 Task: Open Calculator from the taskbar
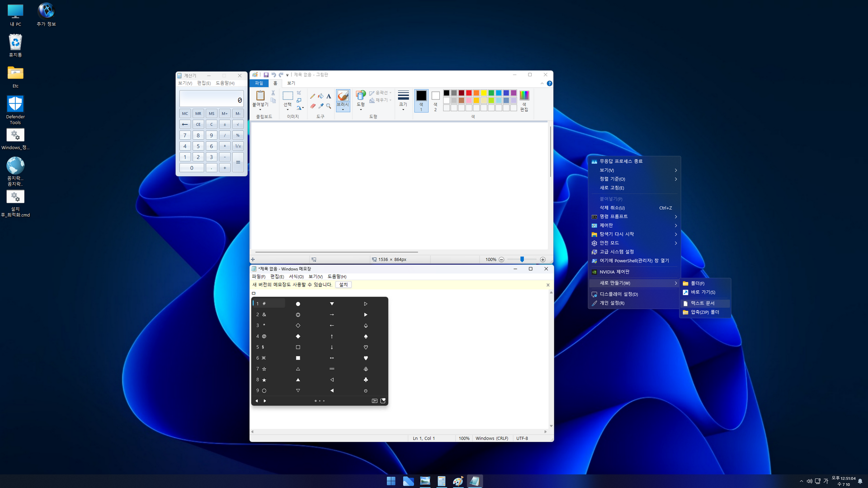441,481
